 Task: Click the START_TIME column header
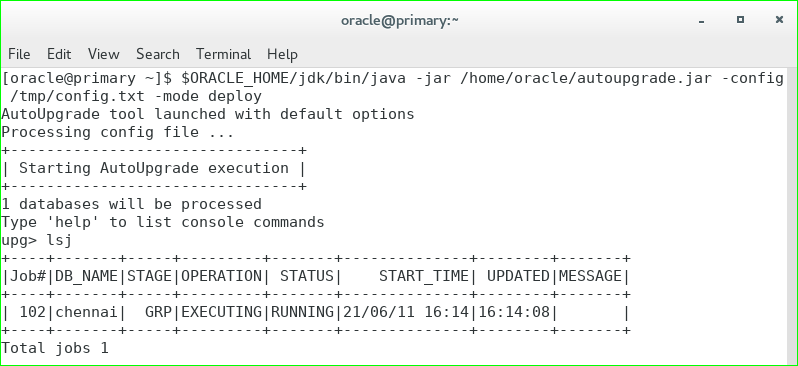pyautogui.click(x=423, y=276)
